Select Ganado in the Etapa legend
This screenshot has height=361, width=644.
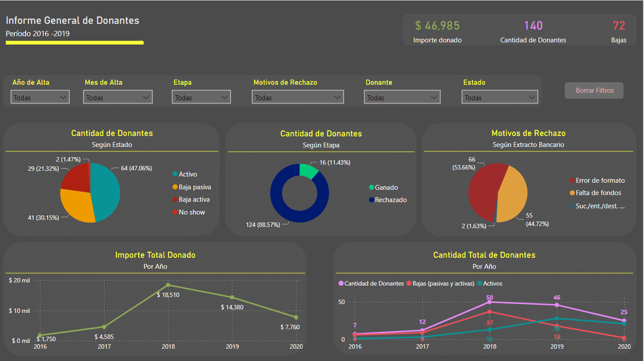coord(383,188)
